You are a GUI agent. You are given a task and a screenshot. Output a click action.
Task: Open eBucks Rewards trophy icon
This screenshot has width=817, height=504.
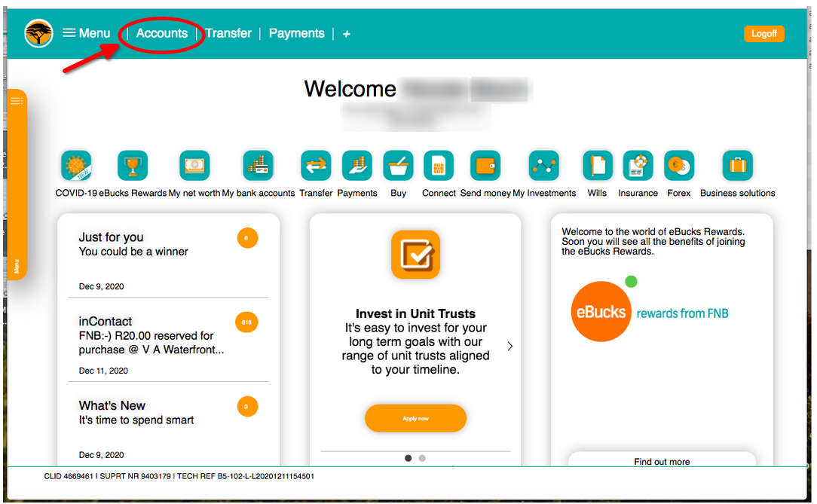pyautogui.click(x=133, y=166)
